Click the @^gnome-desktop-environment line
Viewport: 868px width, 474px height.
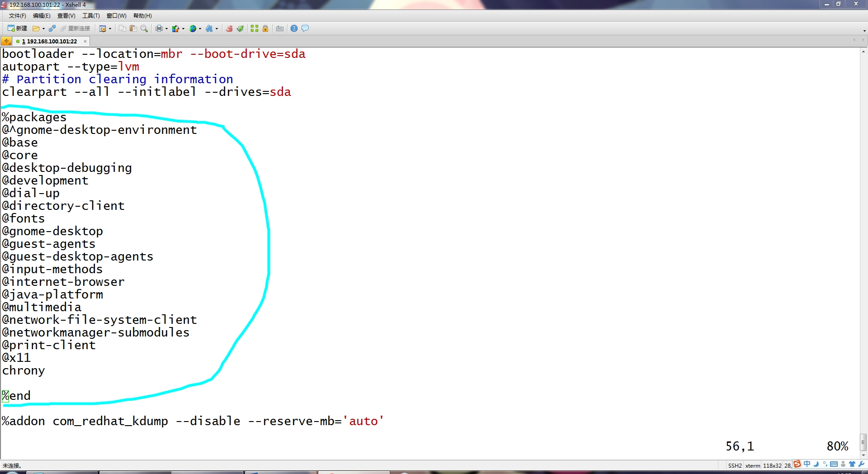pyautogui.click(x=99, y=130)
